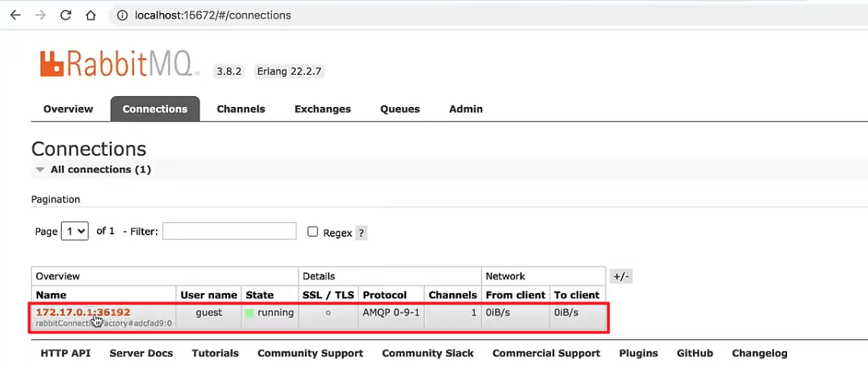Click into the Filter text field

tap(229, 231)
